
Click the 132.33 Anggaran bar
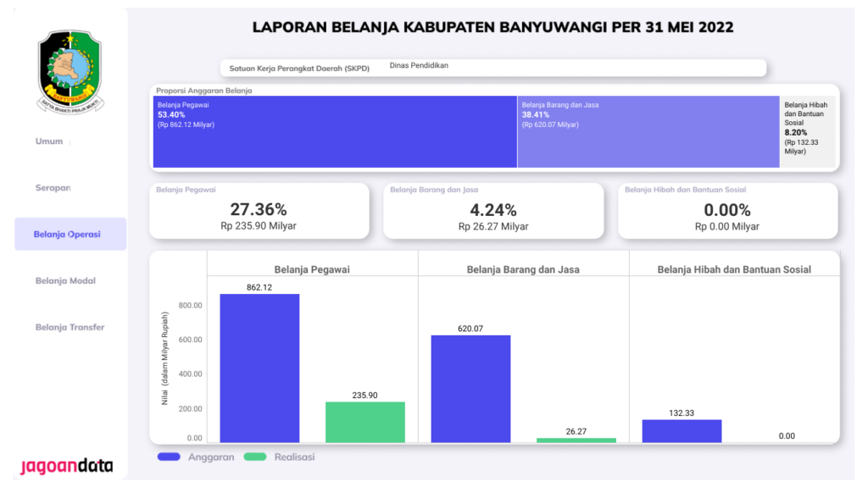pos(682,430)
